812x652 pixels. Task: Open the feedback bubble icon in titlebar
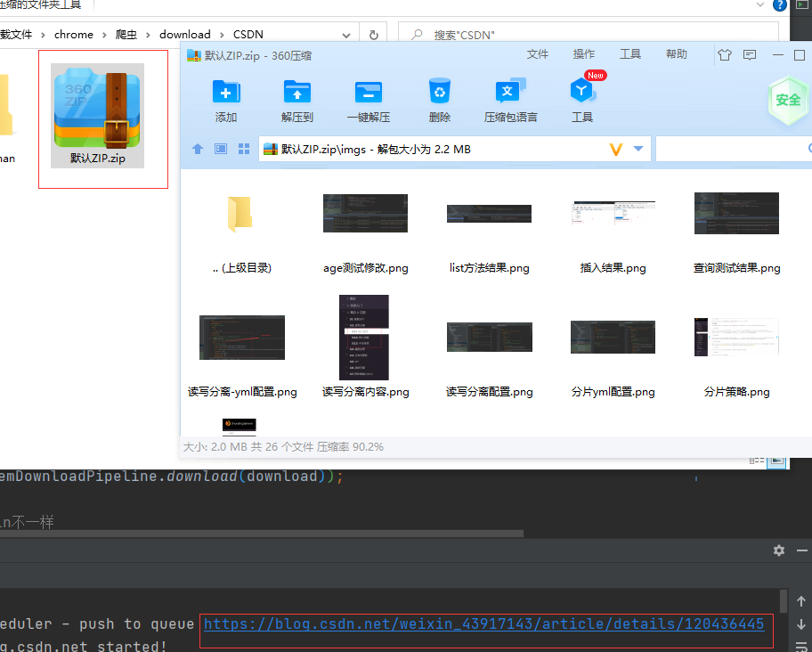pos(750,54)
